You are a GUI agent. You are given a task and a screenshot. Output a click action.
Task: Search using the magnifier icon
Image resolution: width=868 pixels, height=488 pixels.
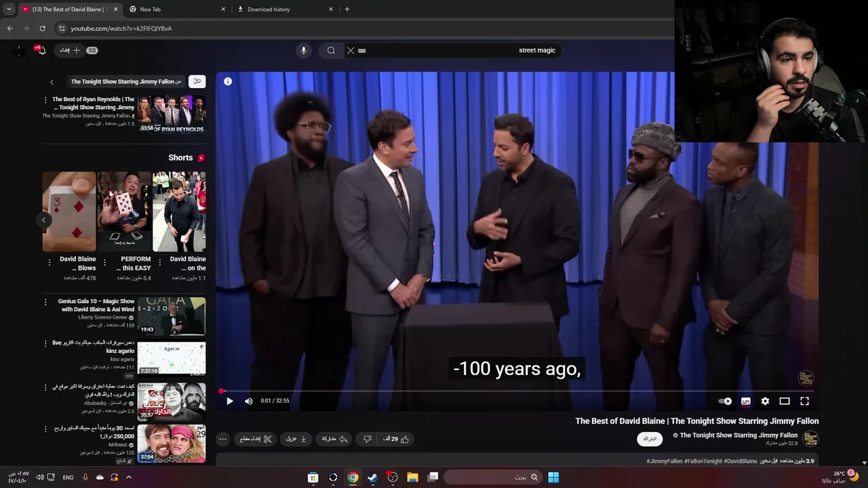tap(331, 50)
